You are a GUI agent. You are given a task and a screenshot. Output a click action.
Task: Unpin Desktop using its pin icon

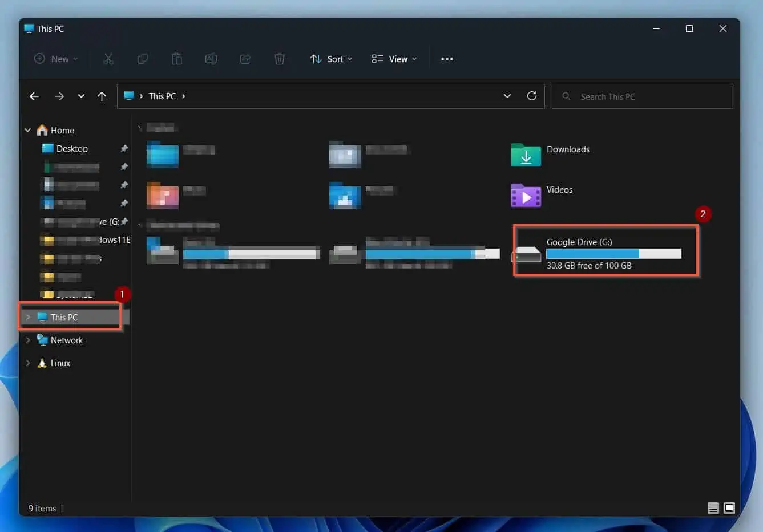[x=124, y=148]
